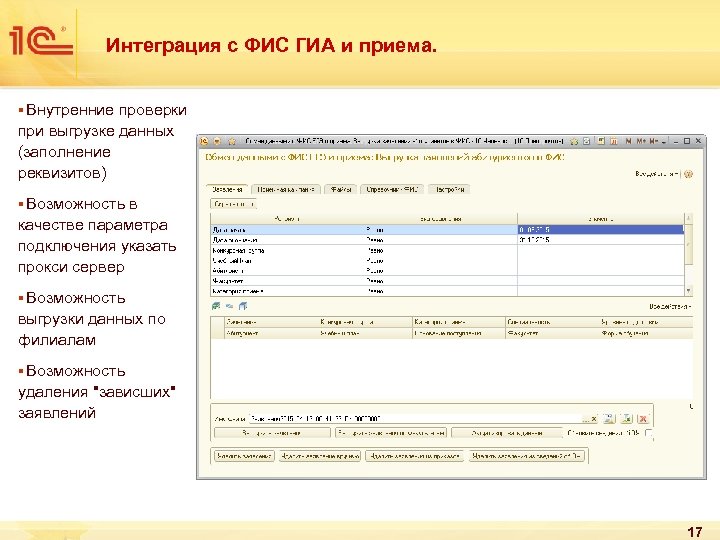720x540 pixels.
Task: Click the Специальность column header in lower table
Action: coord(552,322)
